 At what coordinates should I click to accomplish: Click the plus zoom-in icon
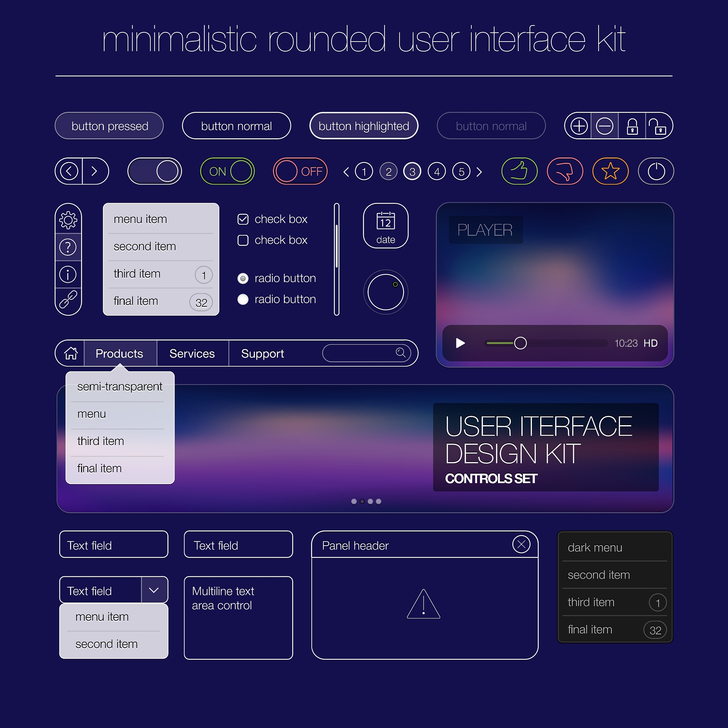pyautogui.click(x=579, y=126)
